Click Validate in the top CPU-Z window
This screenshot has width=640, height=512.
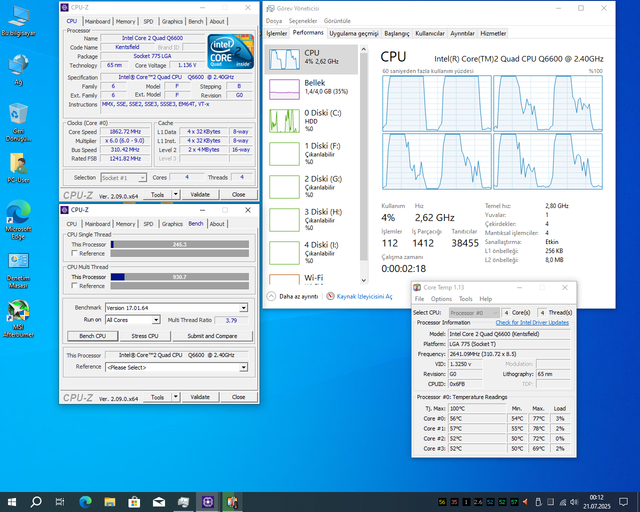[x=200, y=194]
